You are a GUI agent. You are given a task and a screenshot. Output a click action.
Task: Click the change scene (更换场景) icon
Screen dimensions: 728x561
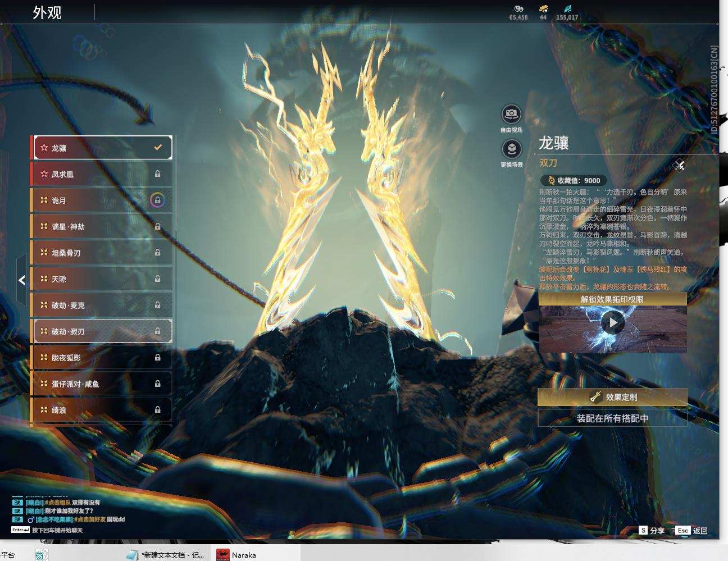point(511,149)
